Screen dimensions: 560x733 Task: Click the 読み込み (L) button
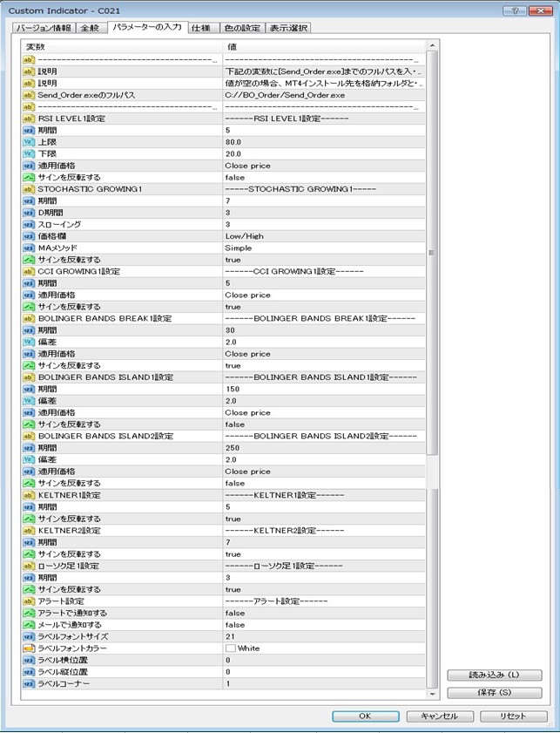[494, 675]
